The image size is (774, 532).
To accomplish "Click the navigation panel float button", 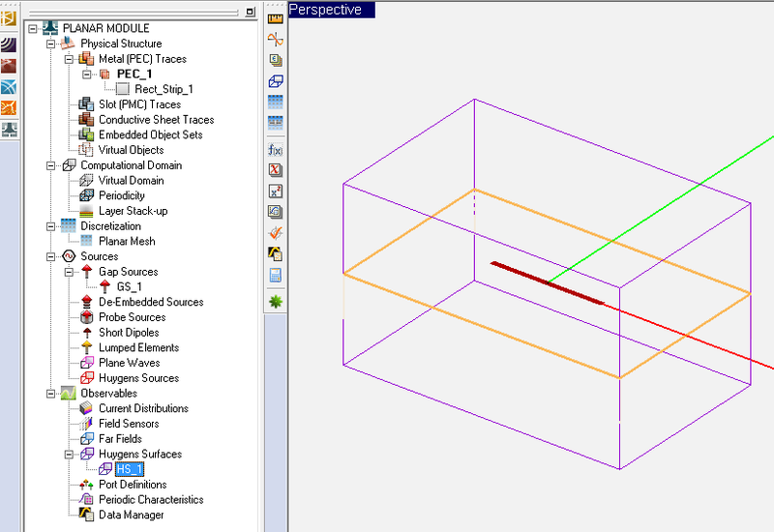I will (251, 12).
